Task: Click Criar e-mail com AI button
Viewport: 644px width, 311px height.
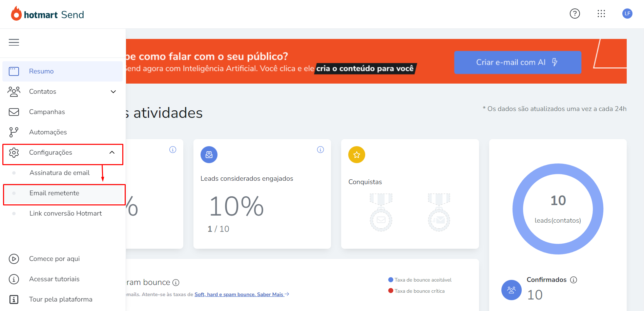Action: [518, 62]
